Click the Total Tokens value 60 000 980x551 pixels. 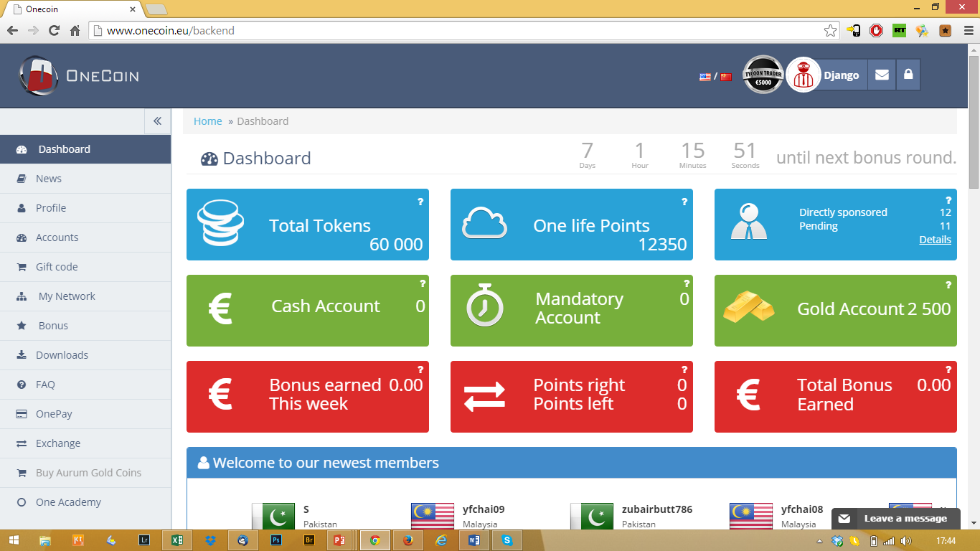pos(396,244)
